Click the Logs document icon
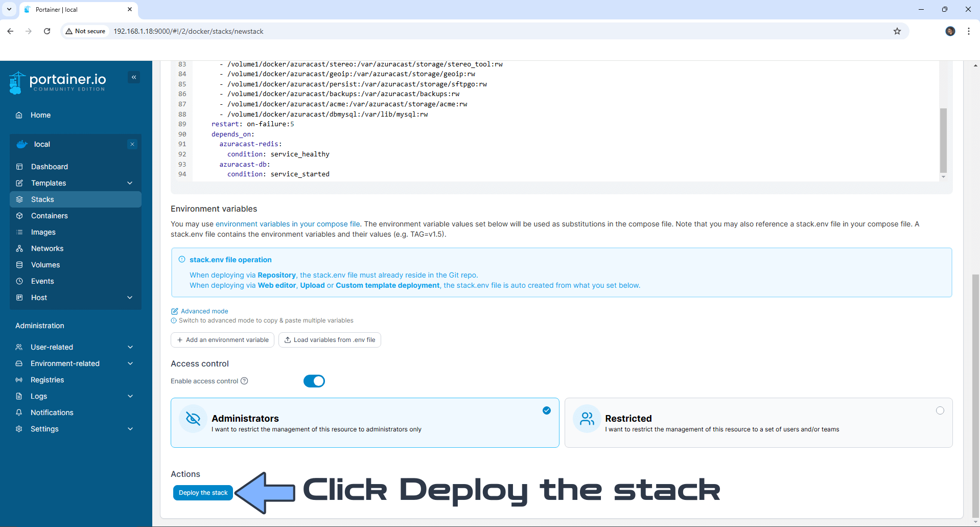This screenshot has width=980, height=527. (19, 396)
